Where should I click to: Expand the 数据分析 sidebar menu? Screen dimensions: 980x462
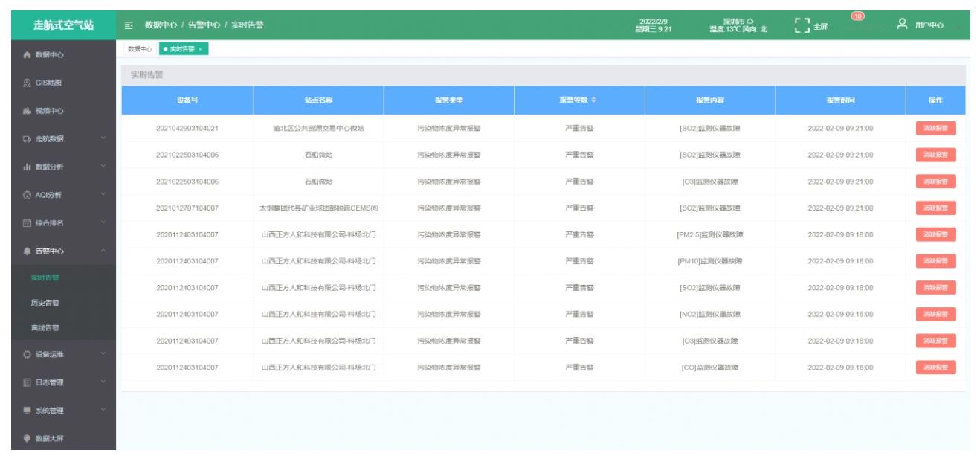[x=58, y=167]
